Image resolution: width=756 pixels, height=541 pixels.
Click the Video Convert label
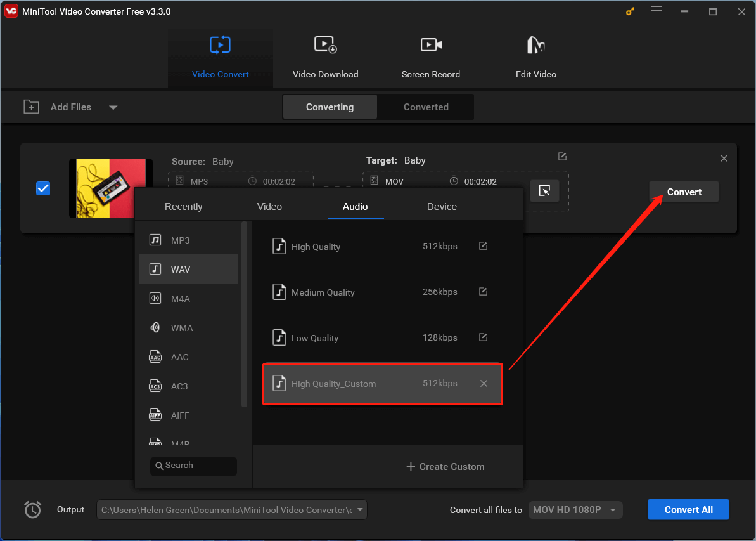pyautogui.click(x=221, y=74)
